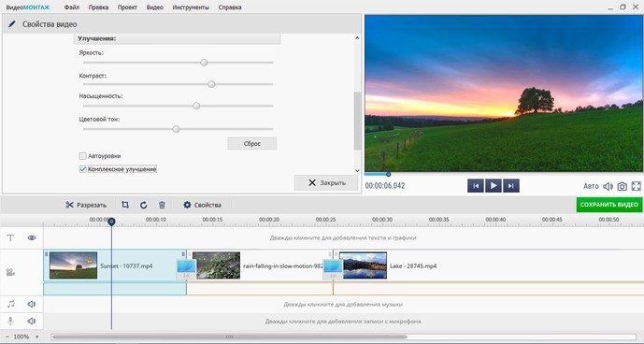Switch preview to fullscreen
The image size is (644, 344).
(637, 186)
